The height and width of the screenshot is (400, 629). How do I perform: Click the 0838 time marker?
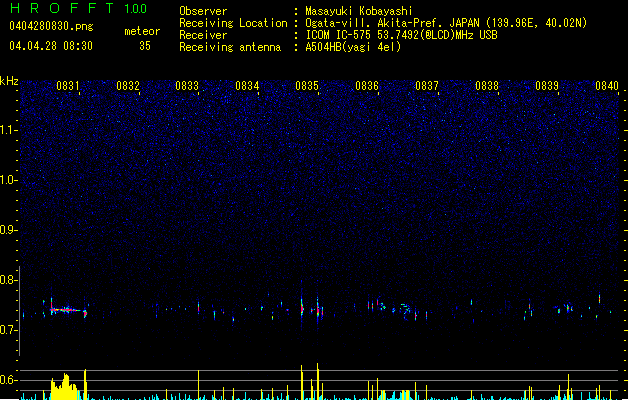(487, 86)
